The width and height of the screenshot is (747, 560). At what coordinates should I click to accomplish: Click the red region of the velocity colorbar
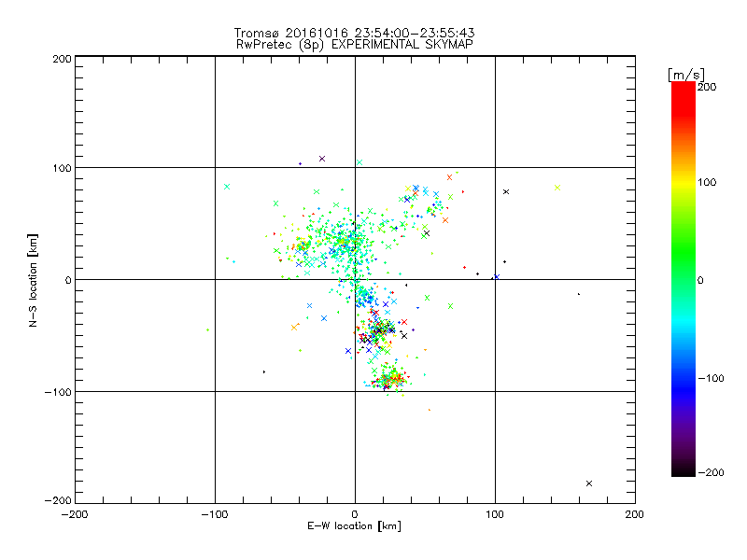(x=684, y=98)
